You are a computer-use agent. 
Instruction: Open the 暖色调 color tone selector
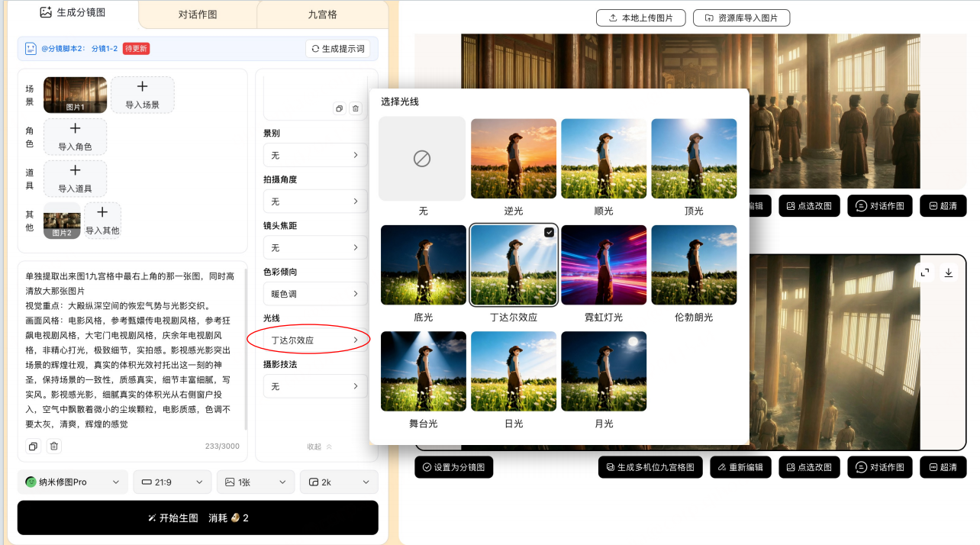(x=315, y=293)
